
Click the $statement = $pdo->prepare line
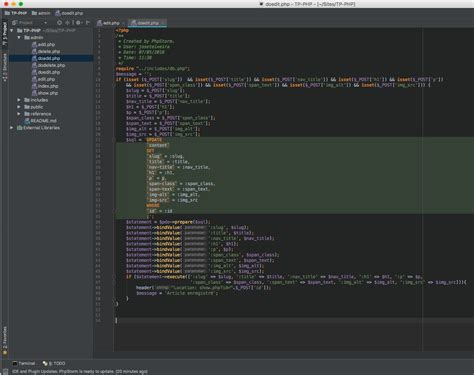(168, 222)
